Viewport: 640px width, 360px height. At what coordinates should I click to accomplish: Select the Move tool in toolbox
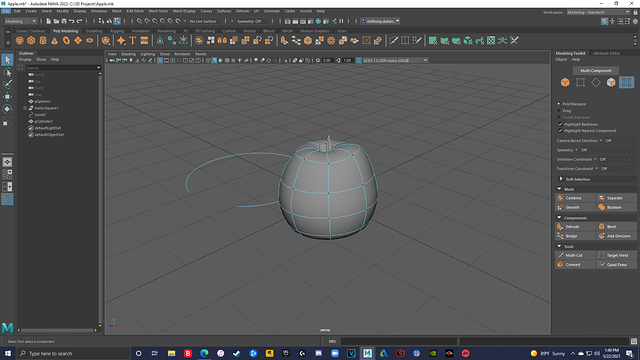coord(7,97)
